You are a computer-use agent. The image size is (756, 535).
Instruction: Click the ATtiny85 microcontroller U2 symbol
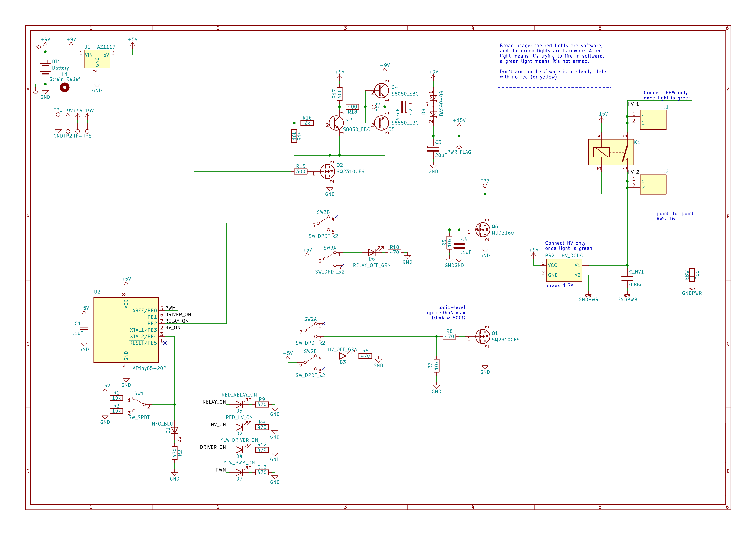coord(126,330)
